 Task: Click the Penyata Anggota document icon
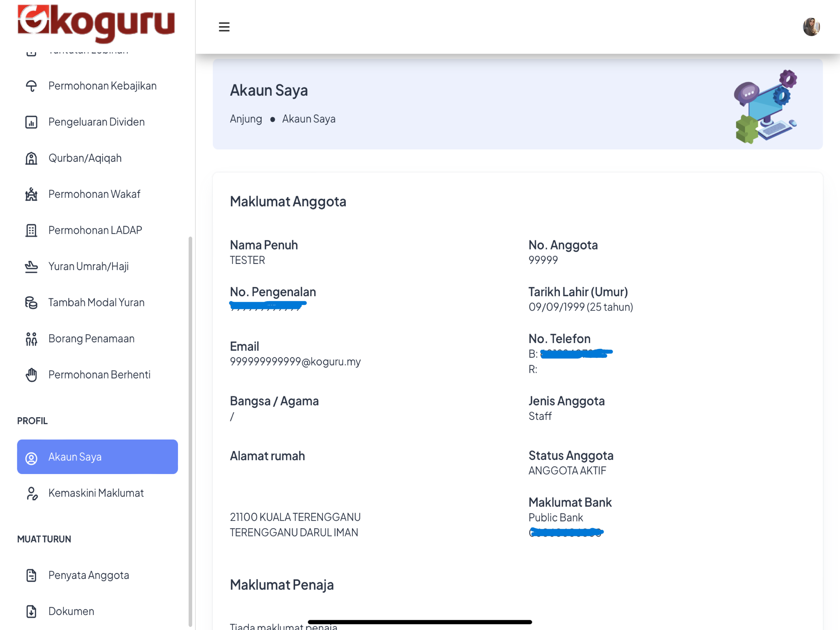pos(31,575)
